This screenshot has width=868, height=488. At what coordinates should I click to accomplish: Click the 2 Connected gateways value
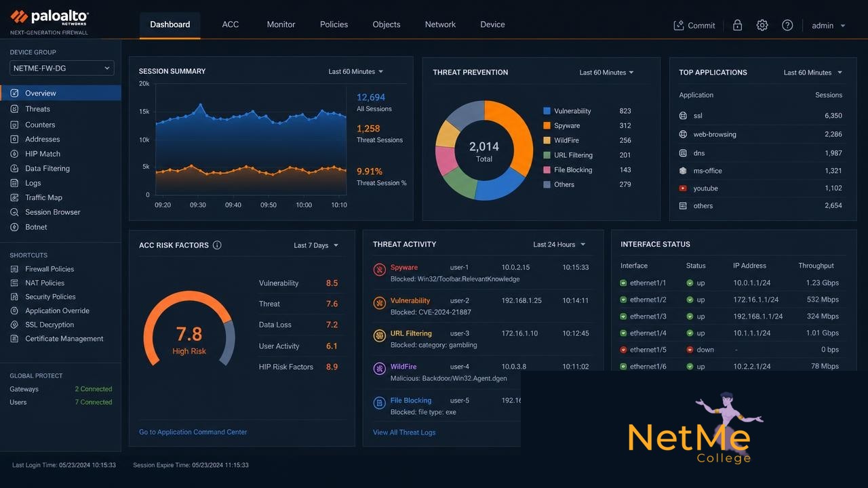point(94,389)
